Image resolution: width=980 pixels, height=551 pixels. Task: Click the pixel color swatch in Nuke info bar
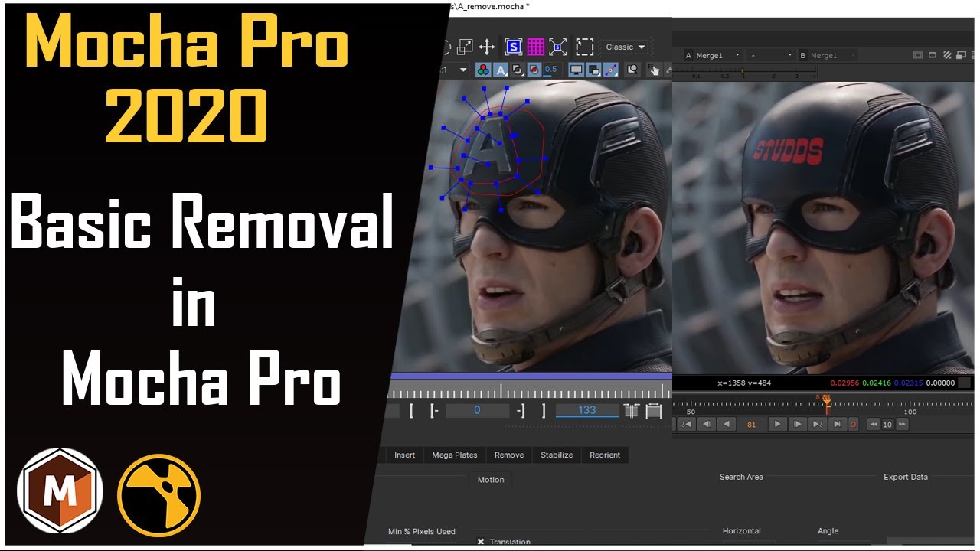964,383
